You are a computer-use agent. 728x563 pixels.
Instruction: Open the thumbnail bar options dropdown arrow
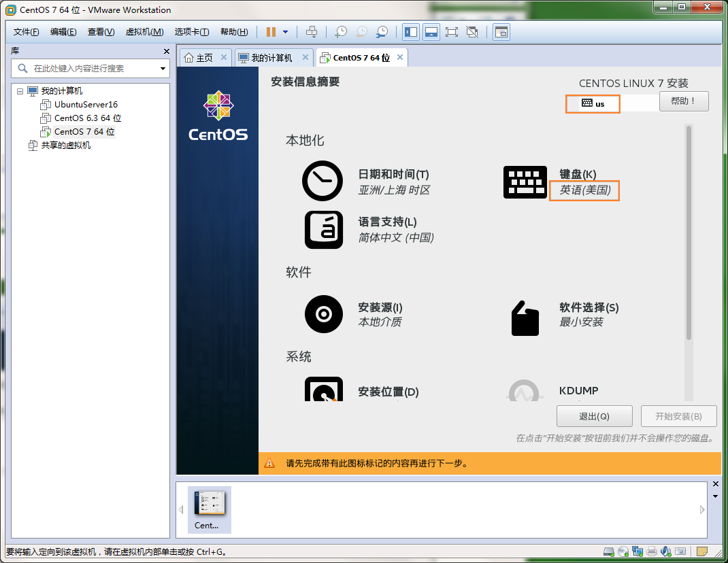[716, 496]
